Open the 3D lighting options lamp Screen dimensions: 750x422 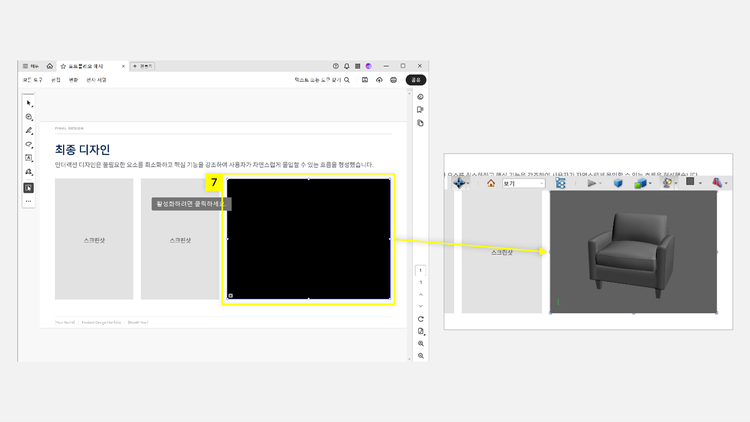click(667, 183)
